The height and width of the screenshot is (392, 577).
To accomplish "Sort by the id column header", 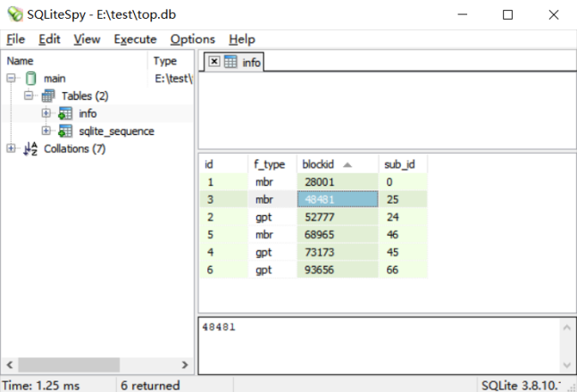I will tap(223, 164).
